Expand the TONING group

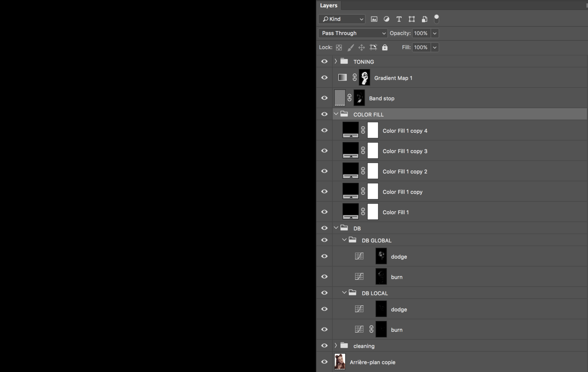click(x=336, y=62)
